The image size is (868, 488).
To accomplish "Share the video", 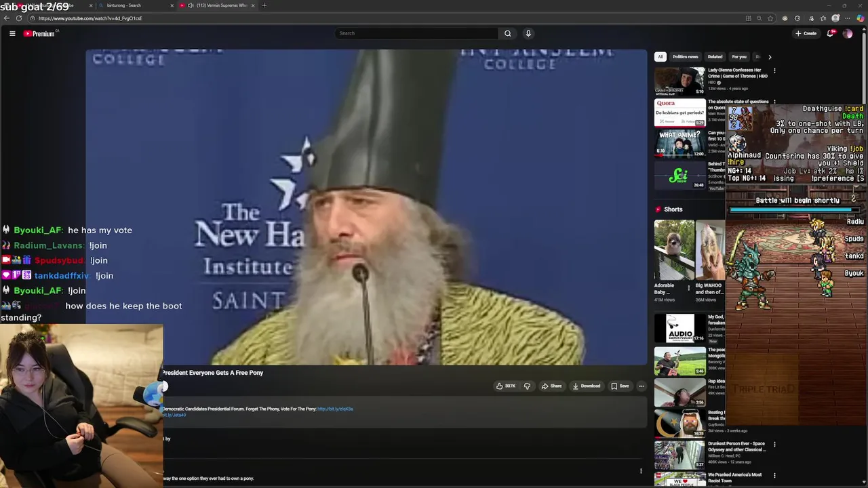I will (x=551, y=386).
